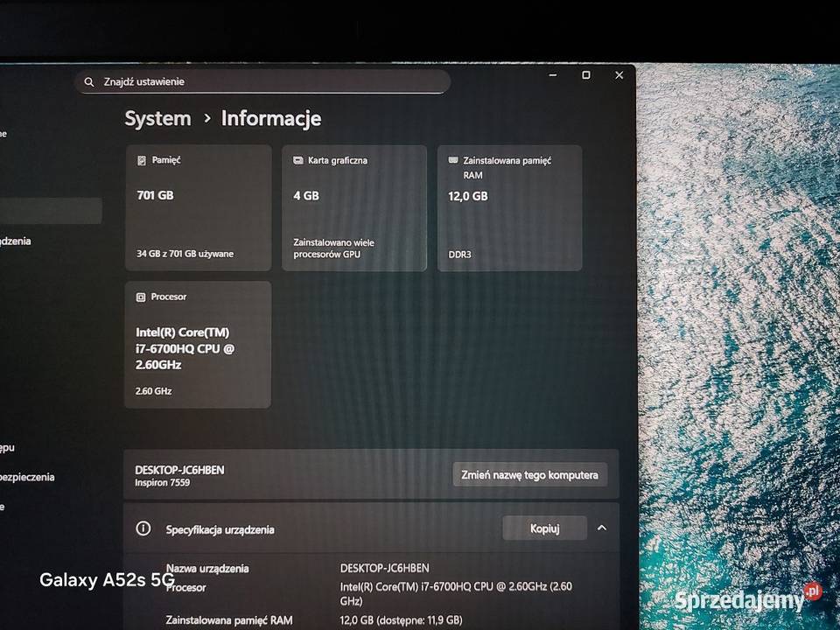The image size is (840, 630).
Task: Minimize the Settings window
Action: 553,75
